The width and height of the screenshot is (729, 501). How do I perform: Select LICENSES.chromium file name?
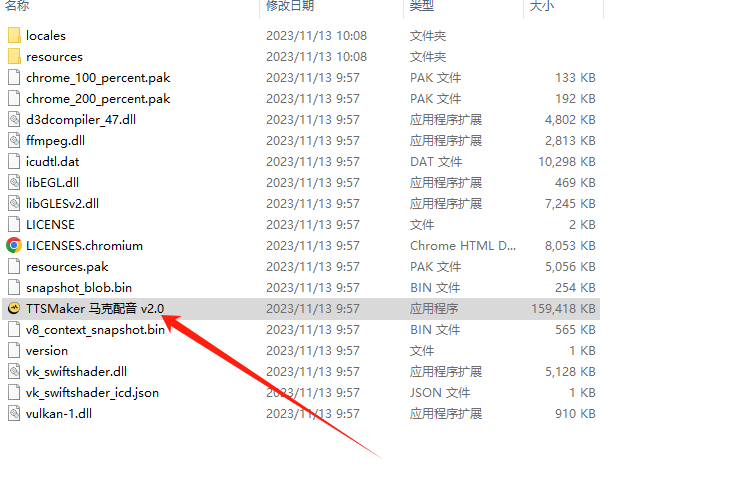point(84,245)
